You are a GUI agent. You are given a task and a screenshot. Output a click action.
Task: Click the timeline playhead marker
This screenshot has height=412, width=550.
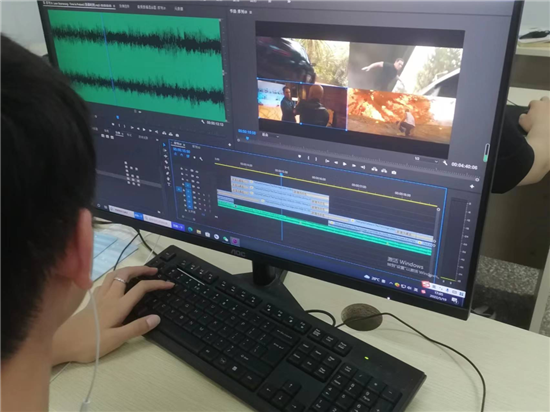[281, 173]
